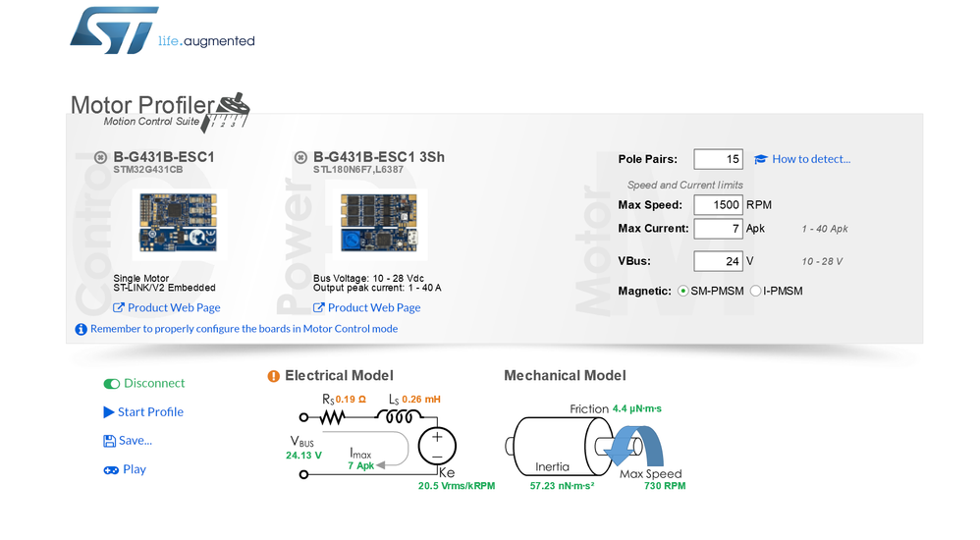Click the Max Speed 730 RPM value
The image size is (980, 540).
tap(665, 486)
